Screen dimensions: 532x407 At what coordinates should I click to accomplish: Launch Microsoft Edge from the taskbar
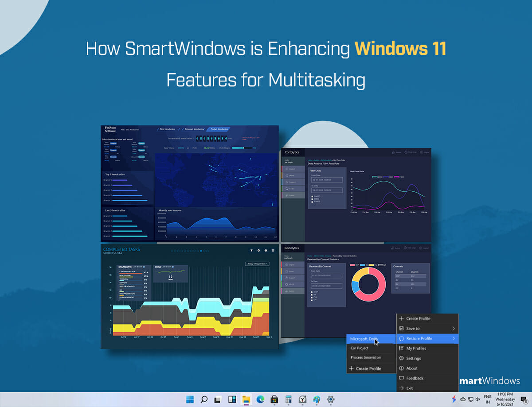point(260,399)
